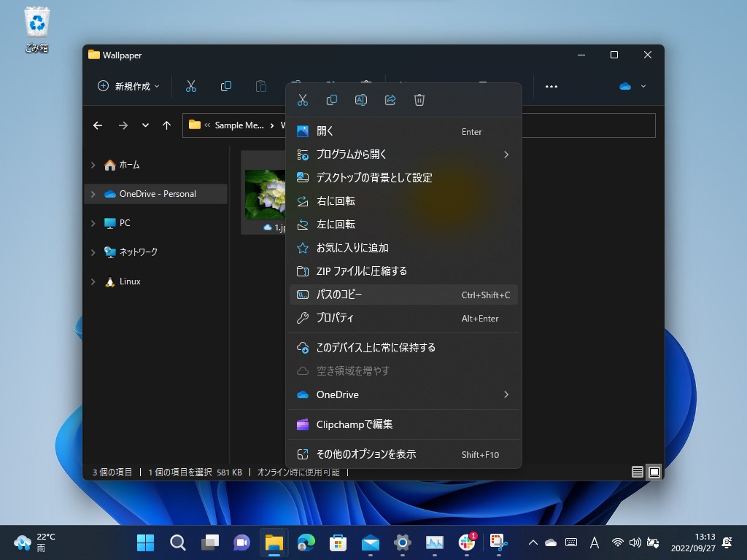Toggle IME input mode via the A indicator
The width and height of the screenshot is (747, 560).
pos(595,542)
